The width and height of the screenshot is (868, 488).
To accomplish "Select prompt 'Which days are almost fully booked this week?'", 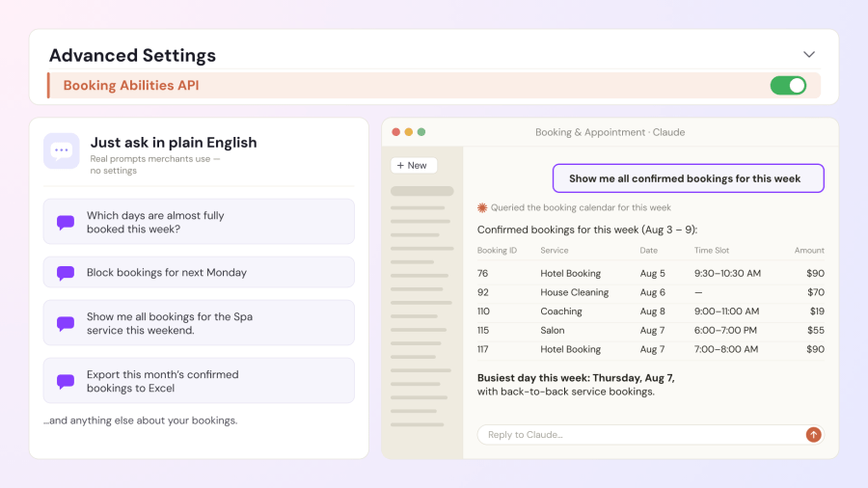I will [x=199, y=222].
